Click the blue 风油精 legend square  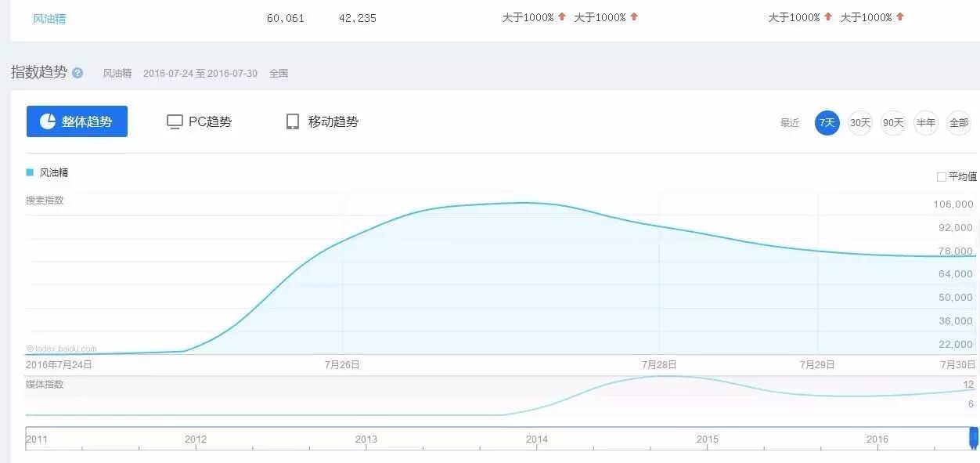tap(30, 172)
